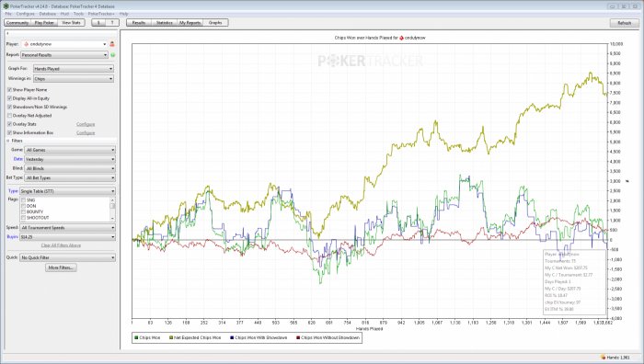Collapse the Filters section
The height and width of the screenshot is (364, 644).
click(8, 141)
